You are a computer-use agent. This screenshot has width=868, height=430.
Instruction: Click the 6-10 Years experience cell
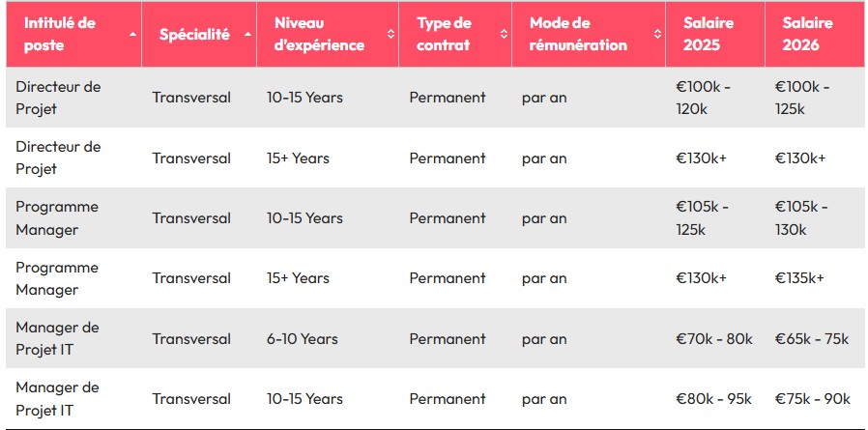[301, 338]
